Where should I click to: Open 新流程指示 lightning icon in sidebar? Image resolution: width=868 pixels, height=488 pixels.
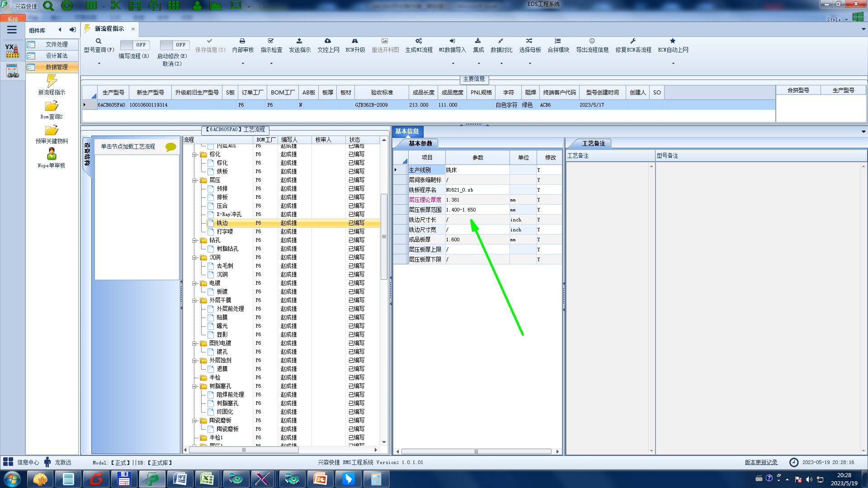(52, 81)
